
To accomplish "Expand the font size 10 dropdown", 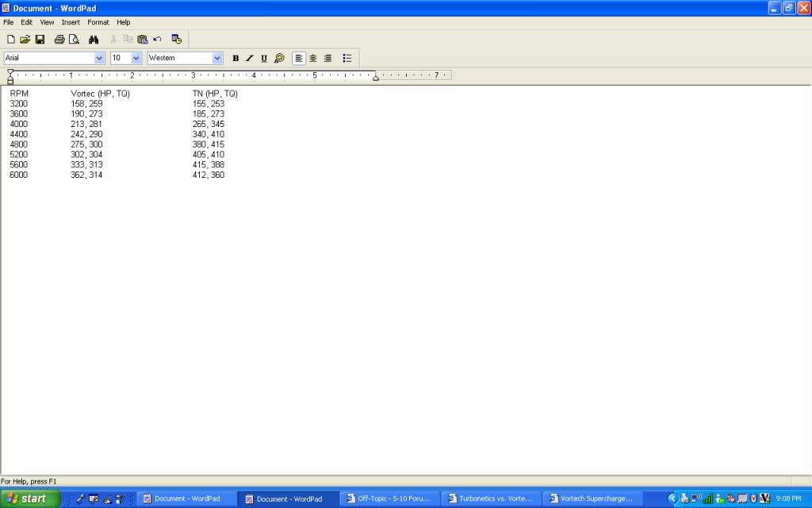I will pos(136,58).
